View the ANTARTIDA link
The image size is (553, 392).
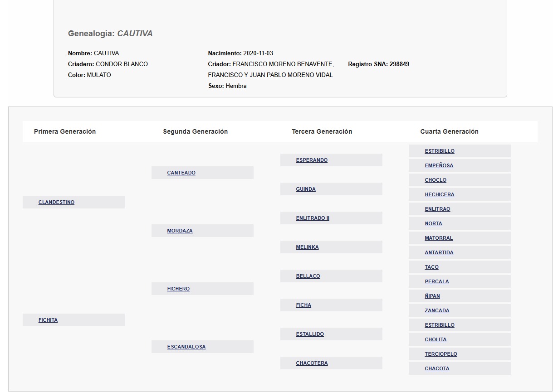tap(439, 253)
